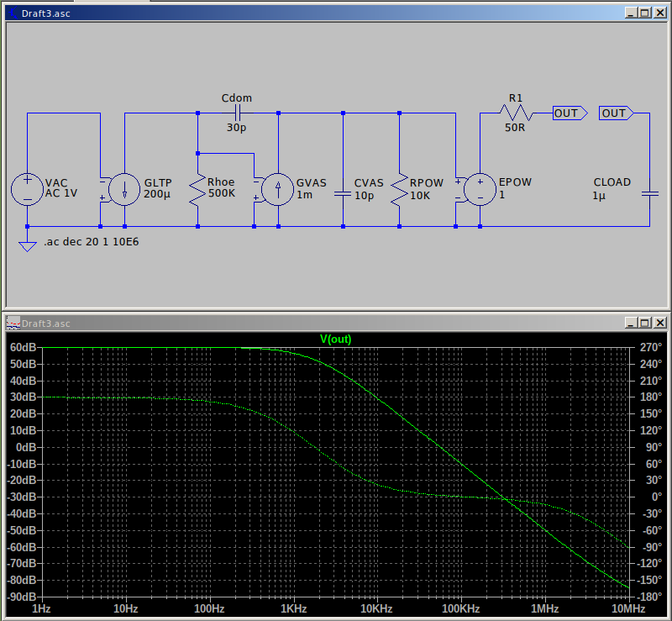Click the plot window title icon
This screenshot has width=672, height=621.
(13, 323)
